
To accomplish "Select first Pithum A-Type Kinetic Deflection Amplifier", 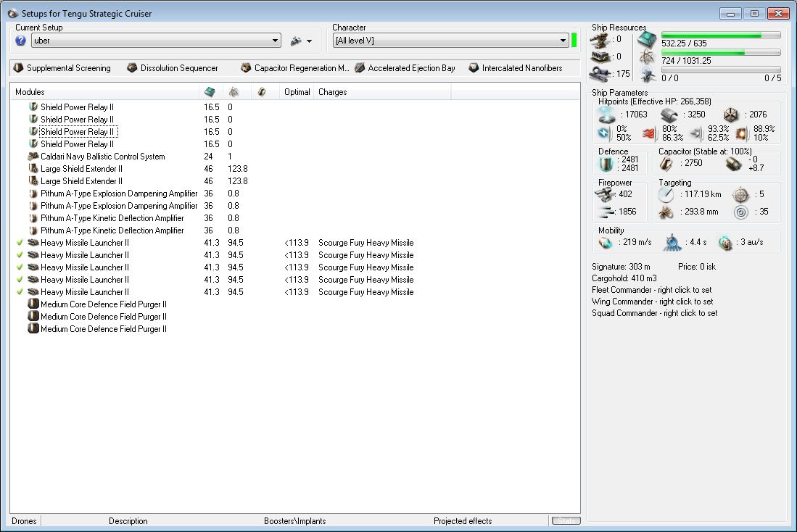I will pyautogui.click(x=112, y=218).
